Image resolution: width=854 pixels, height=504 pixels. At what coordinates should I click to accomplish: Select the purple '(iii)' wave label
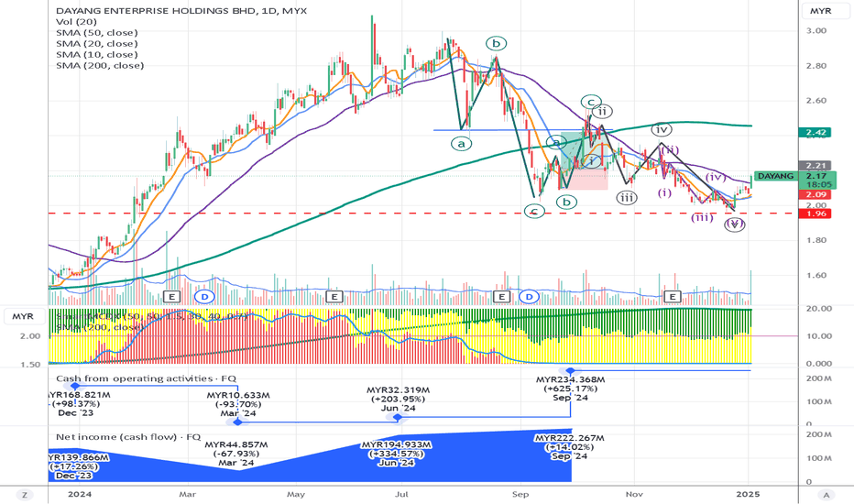point(702,218)
